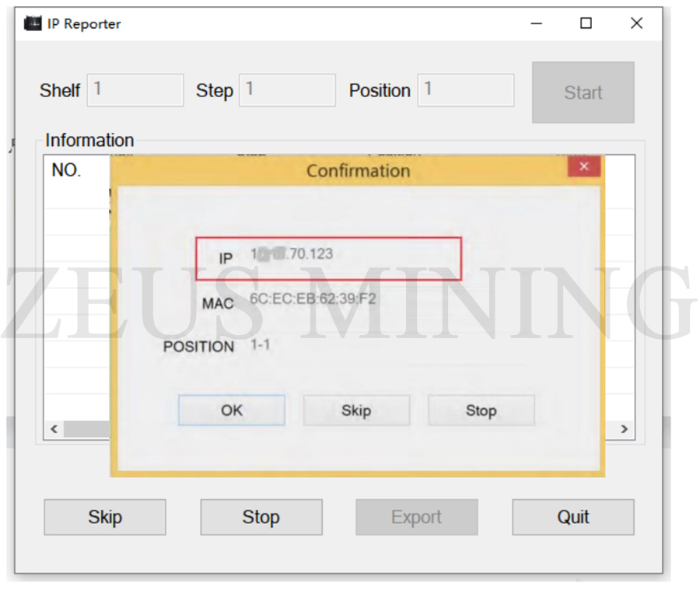Skip this miner in the Confirmation dialog

tap(356, 410)
